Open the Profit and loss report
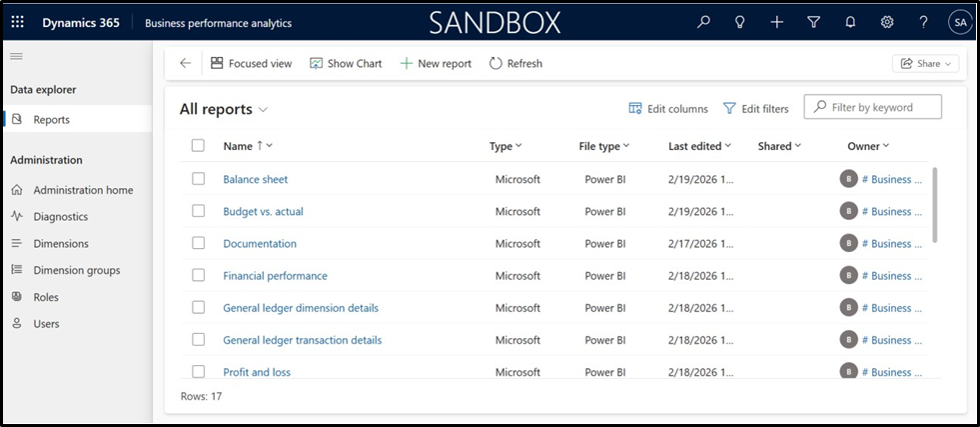 point(257,372)
